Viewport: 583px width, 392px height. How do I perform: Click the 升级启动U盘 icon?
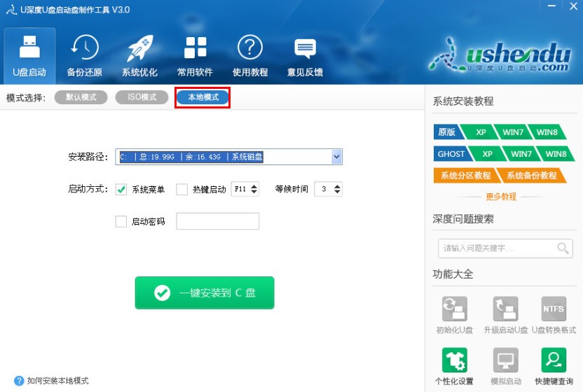coord(505,309)
